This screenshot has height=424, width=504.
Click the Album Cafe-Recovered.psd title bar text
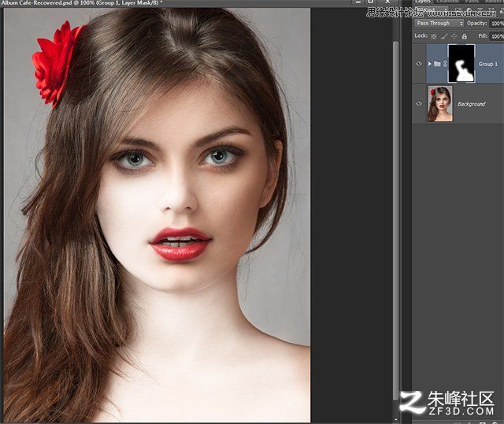click(82, 2)
